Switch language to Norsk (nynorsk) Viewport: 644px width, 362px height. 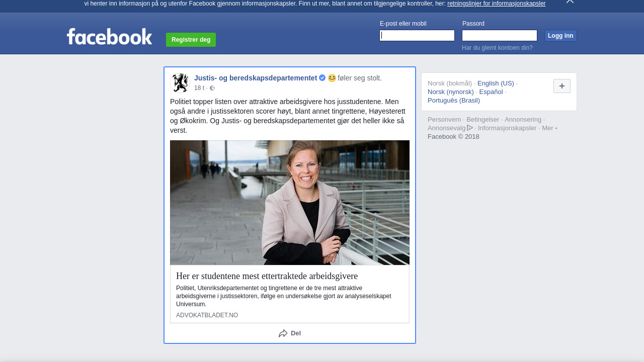click(450, 92)
